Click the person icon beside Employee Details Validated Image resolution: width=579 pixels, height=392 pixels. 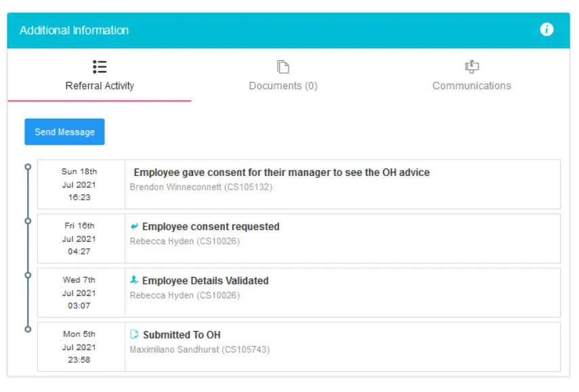click(134, 280)
